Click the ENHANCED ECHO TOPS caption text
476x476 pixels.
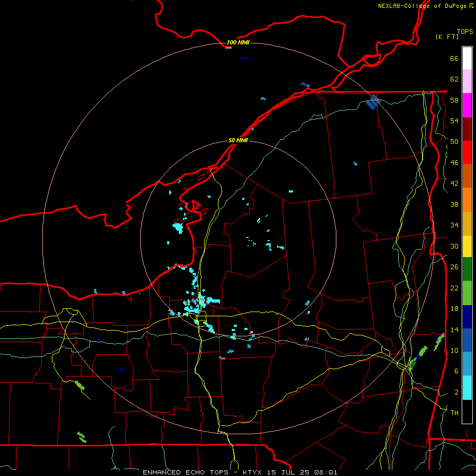point(186,472)
